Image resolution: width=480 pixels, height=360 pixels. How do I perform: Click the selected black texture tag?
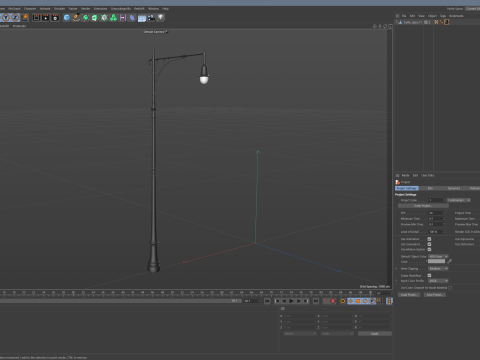coord(447,22)
